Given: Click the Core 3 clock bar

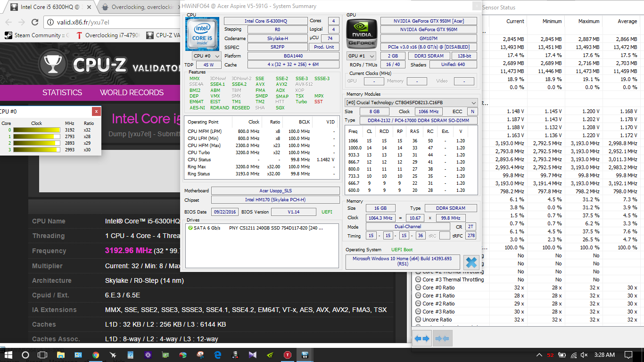Looking at the screenshot, I should 37,149.
